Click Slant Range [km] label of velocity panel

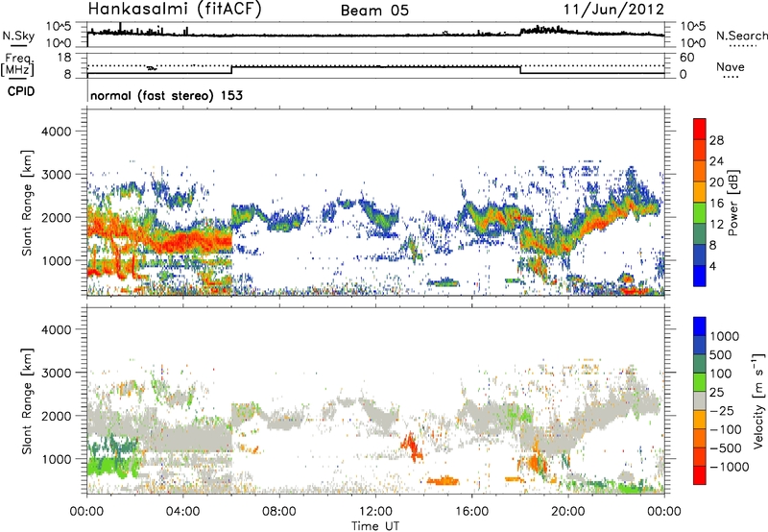click(x=27, y=401)
